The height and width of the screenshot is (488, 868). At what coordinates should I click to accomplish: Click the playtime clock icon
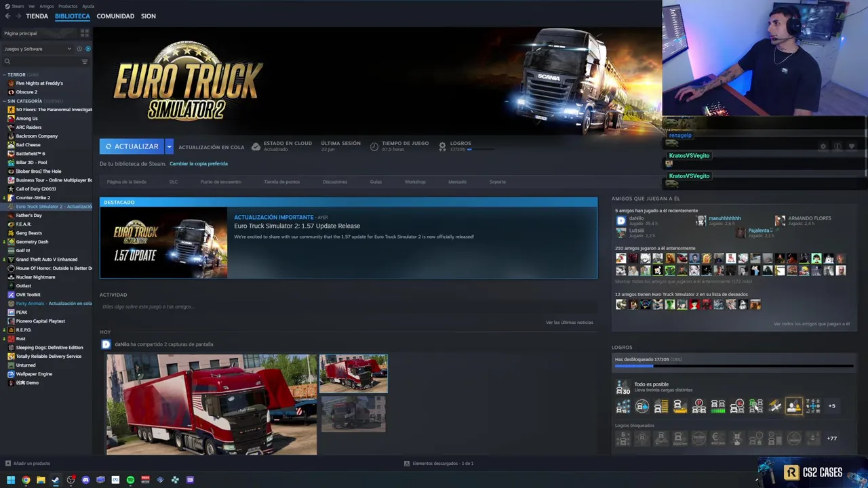[374, 146]
